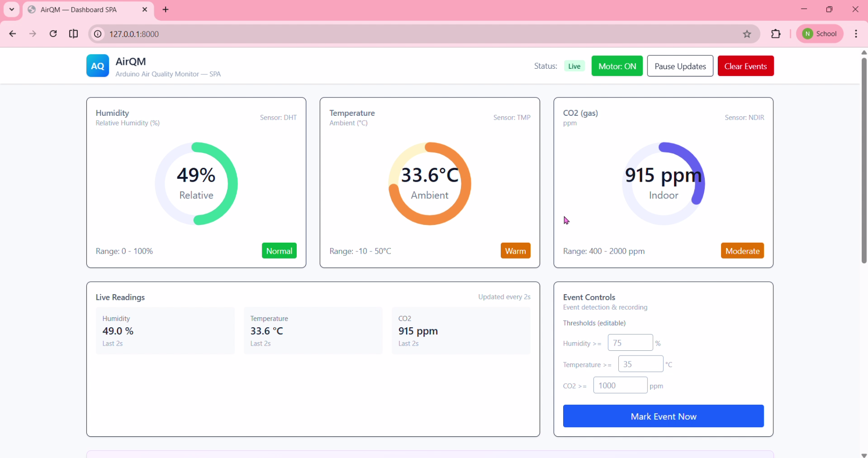
Task: Minimize the browser window
Action: tap(804, 9)
